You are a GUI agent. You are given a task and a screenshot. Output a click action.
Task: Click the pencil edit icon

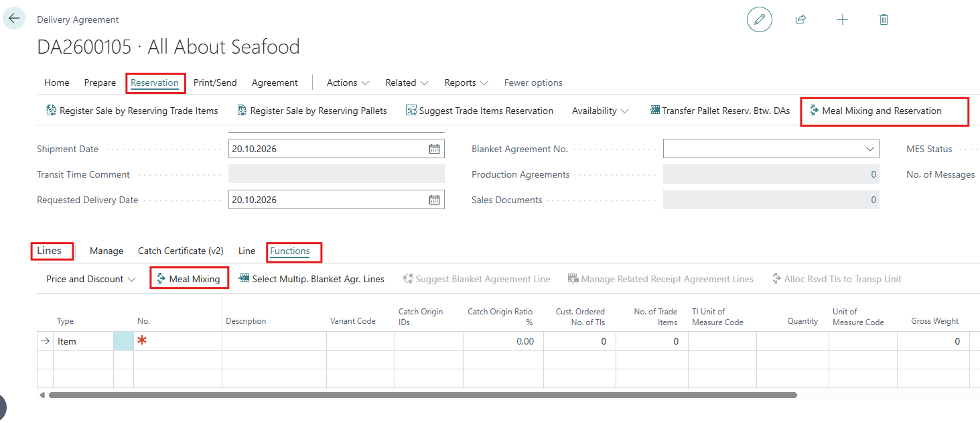pyautogui.click(x=760, y=19)
